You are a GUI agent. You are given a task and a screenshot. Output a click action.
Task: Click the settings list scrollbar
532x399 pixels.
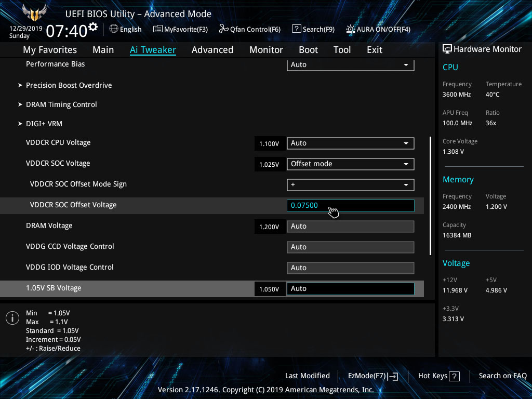coord(430,196)
